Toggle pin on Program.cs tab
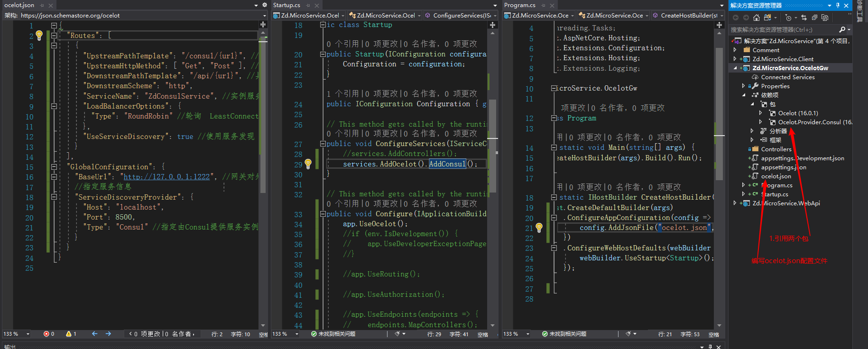The width and height of the screenshot is (868, 349). (544, 5)
